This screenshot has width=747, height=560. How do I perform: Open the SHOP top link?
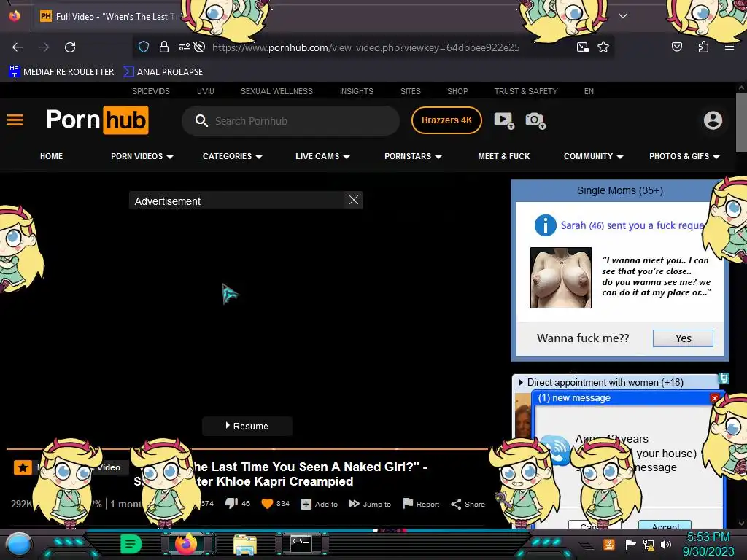click(x=457, y=91)
